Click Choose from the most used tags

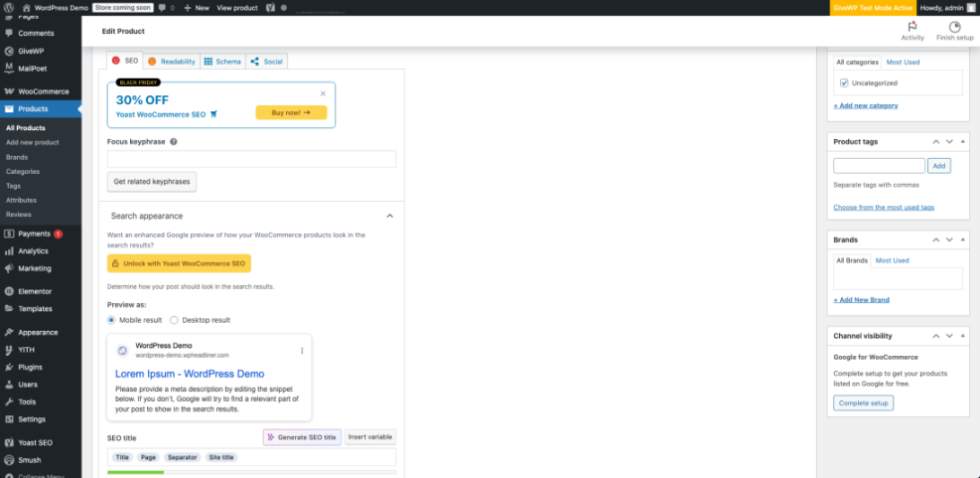click(884, 207)
